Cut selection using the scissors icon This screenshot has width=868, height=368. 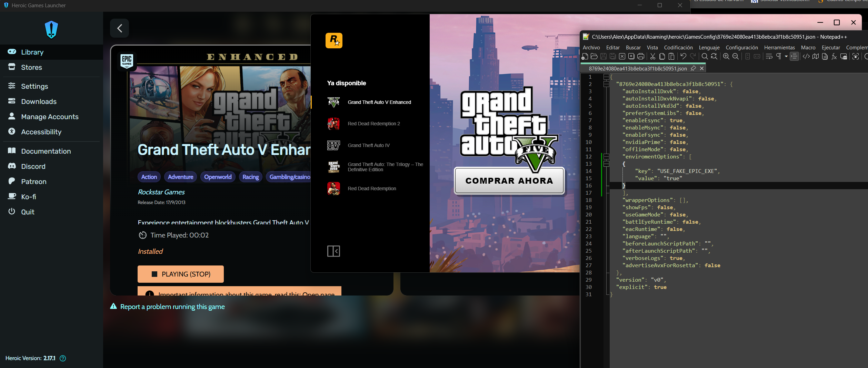click(653, 57)
